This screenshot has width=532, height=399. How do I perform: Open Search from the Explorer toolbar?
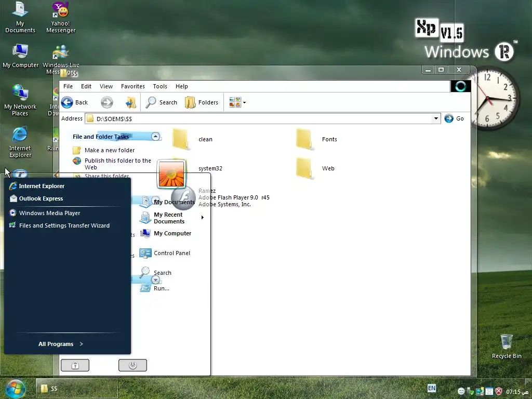(x=162, y=102)
